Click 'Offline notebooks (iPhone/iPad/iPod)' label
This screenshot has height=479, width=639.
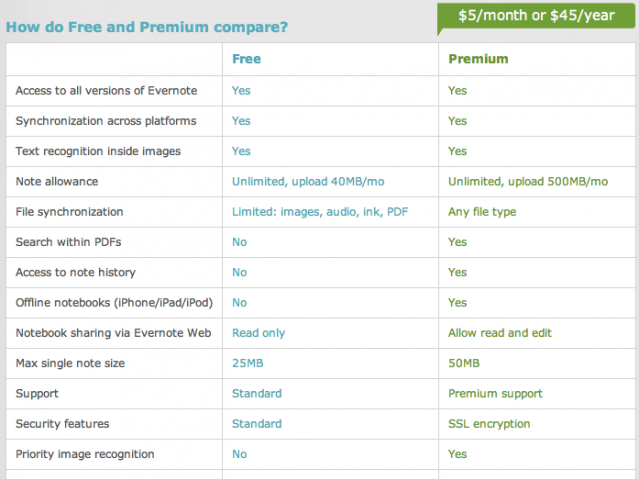[114, 303]
